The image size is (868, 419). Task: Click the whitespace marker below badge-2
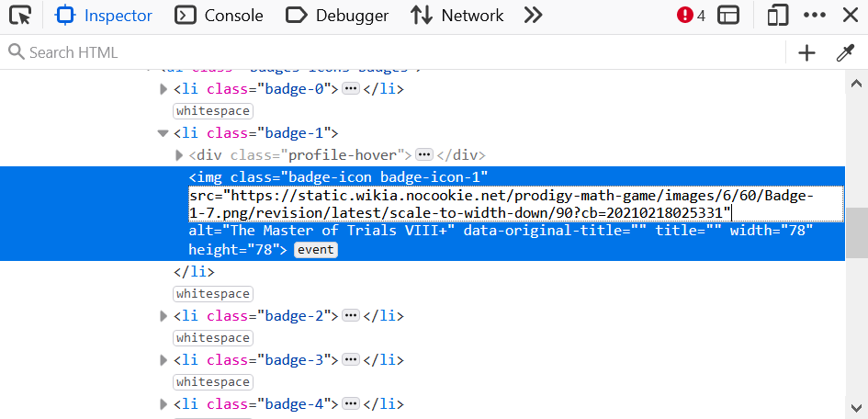[x=213, y=338]
